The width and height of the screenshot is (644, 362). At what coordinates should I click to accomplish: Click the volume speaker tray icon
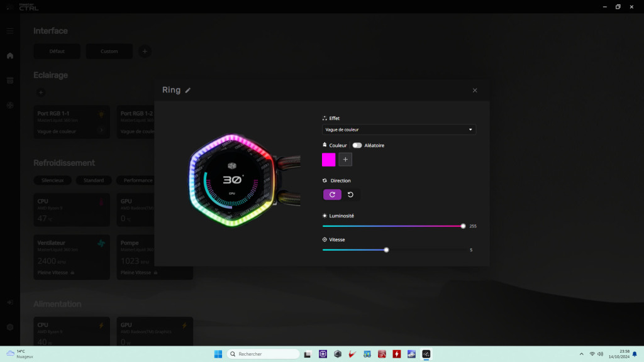(601, 354)
